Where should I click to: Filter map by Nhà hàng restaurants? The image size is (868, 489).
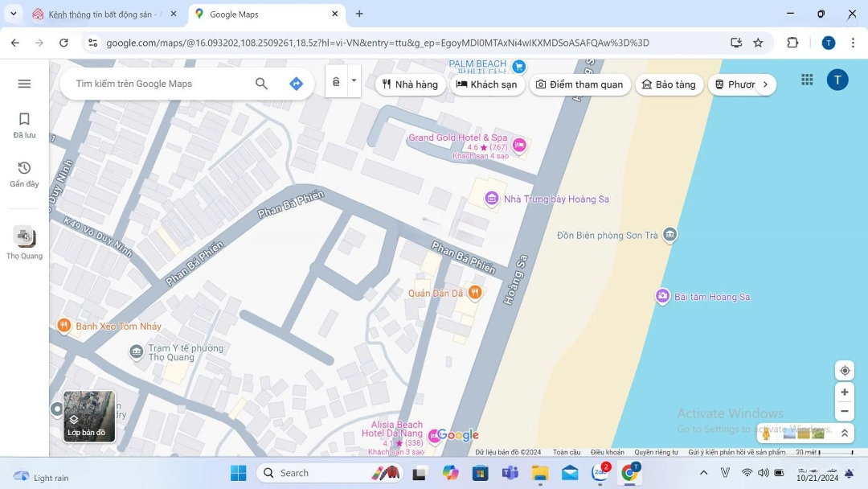pos(410,84)
